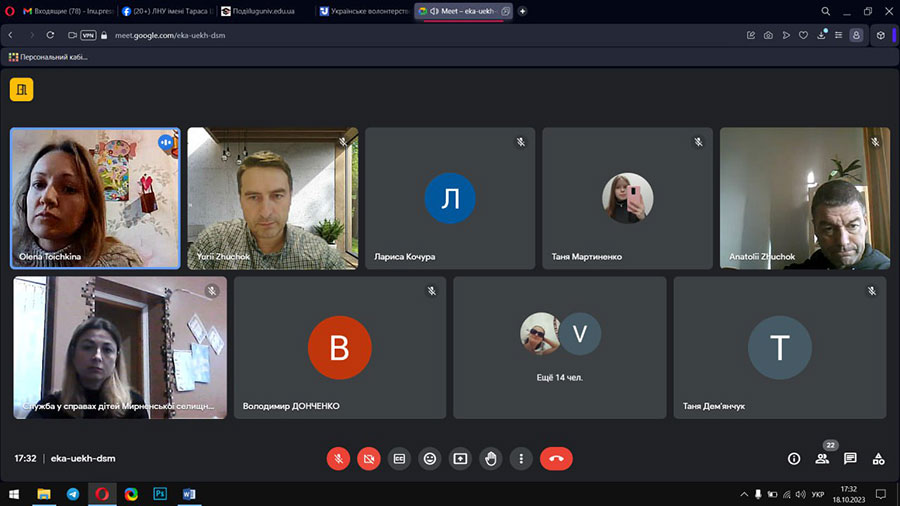Open the Opera profile account icon
The height and width of the screenshot is (506, 900).
click(x=856, y=35)
